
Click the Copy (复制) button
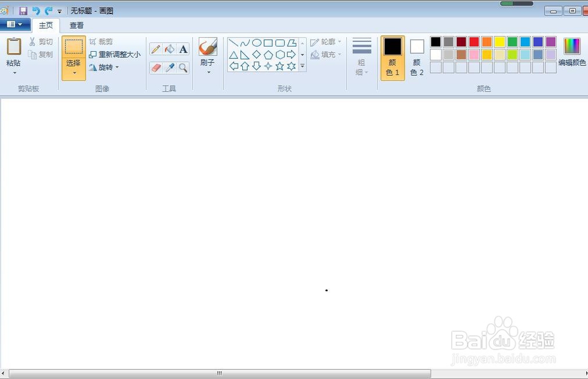click(x=41, y=55)
